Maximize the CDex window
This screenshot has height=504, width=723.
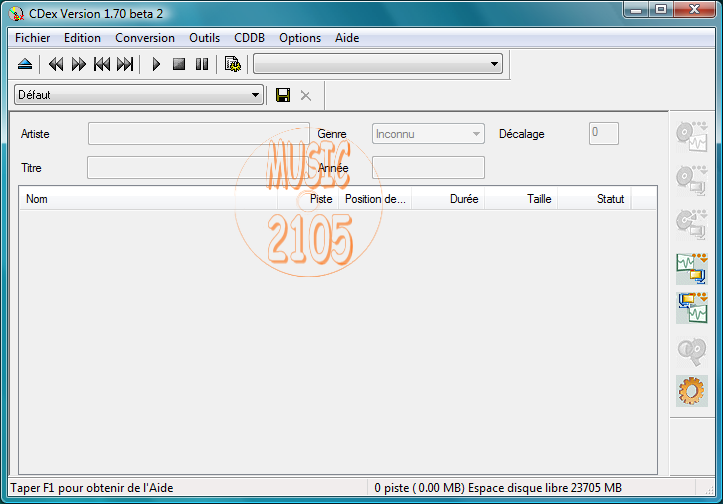coord(661,9)
